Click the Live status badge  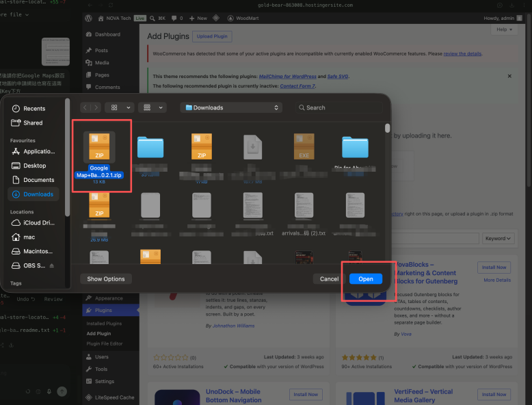(x=139, y=18)
